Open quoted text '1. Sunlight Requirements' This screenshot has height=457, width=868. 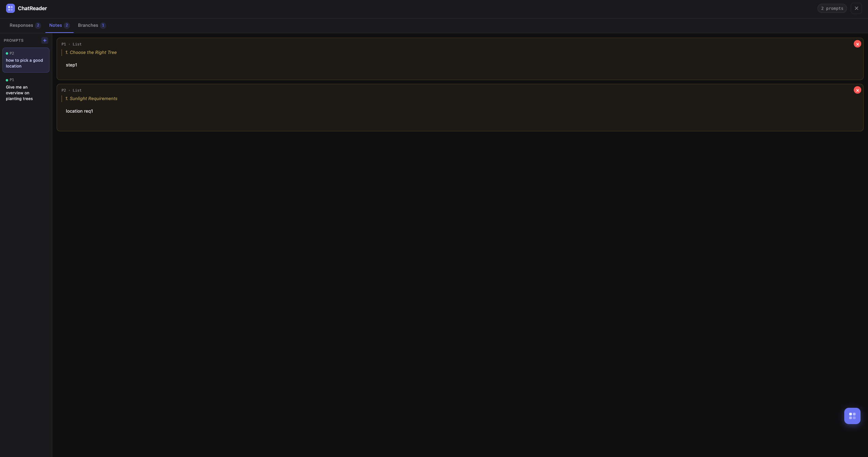[x=91, y=99]
